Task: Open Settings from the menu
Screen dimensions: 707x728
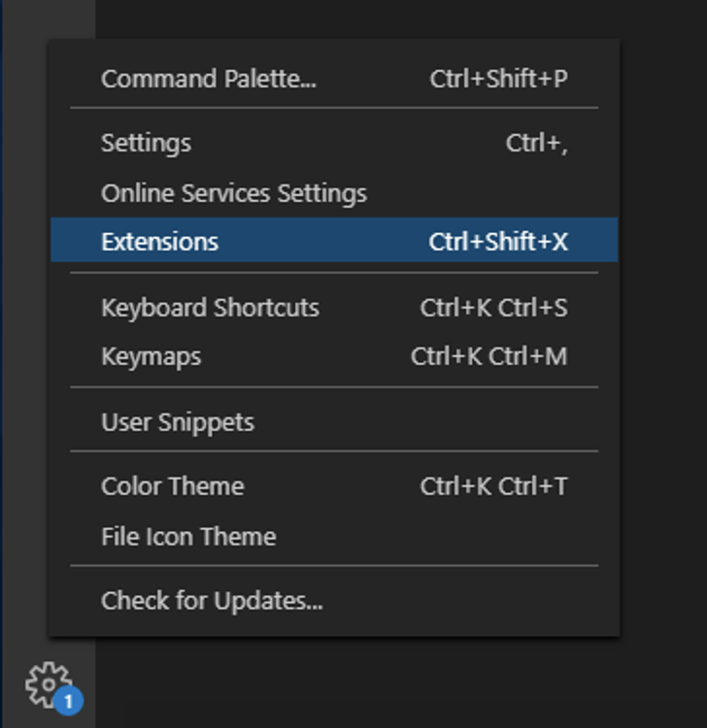Action: (334, 143)
